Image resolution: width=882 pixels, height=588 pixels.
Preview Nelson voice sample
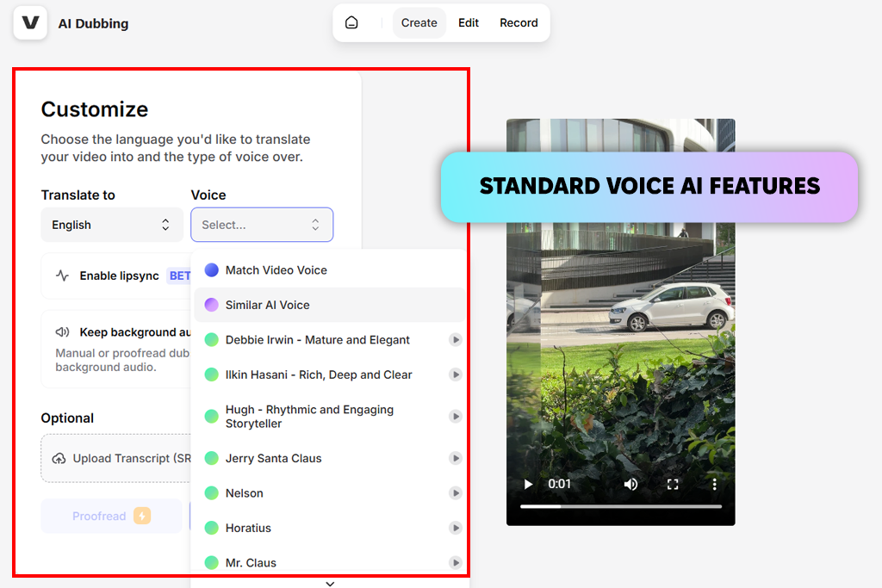pos(456,493)
